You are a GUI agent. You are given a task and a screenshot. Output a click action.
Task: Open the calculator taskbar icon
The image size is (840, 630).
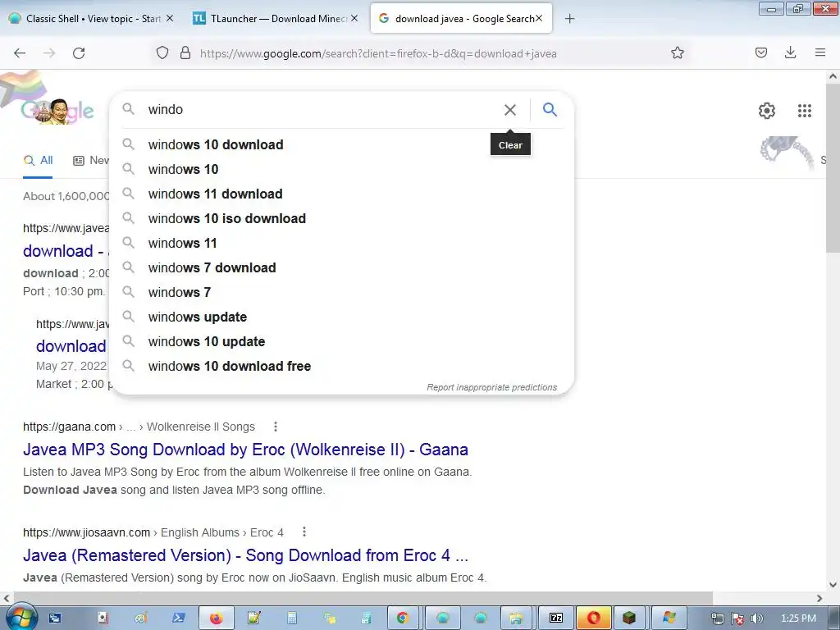[x=291, y=619]
